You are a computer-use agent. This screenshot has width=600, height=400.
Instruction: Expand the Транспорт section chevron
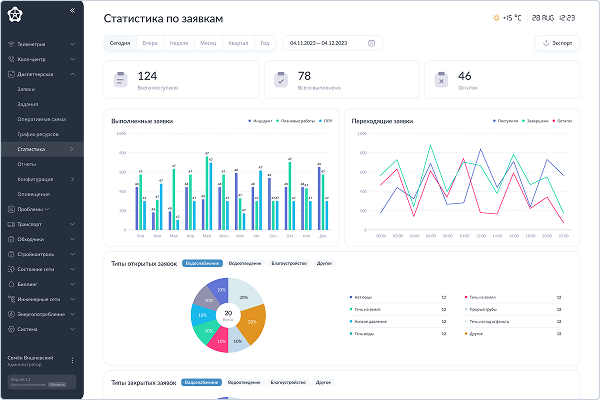click(x=72, y=224)
